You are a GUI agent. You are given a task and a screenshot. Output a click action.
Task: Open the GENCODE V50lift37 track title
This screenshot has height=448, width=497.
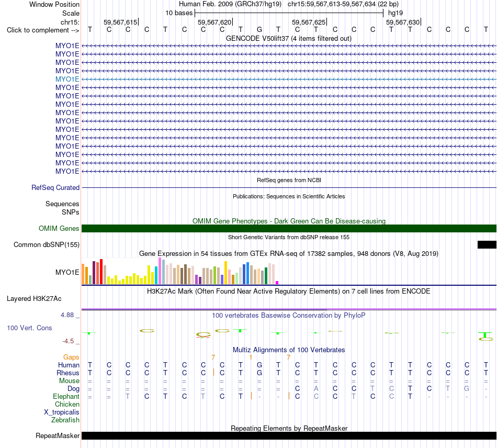(288, 39)
